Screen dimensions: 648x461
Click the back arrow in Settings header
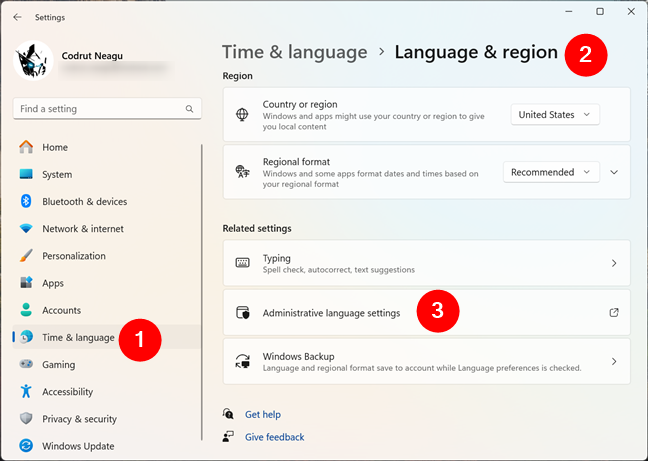pos(17,17)
